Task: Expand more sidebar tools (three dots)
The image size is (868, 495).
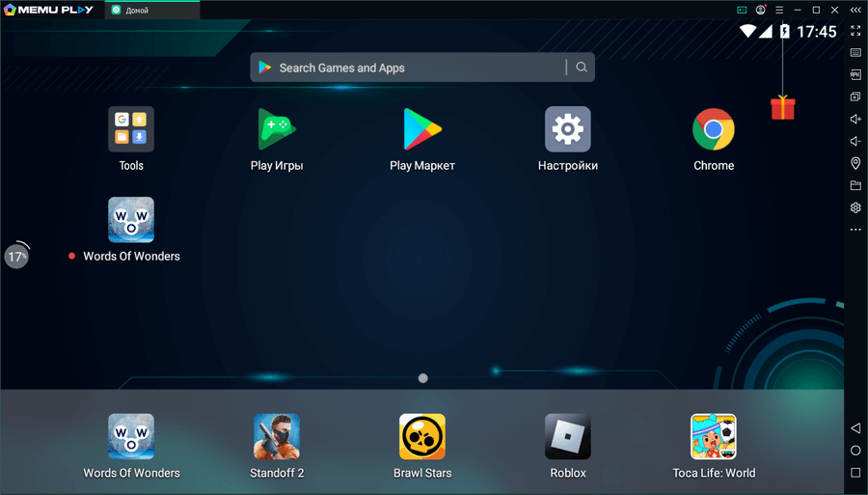Action: [x=855, y=230]
